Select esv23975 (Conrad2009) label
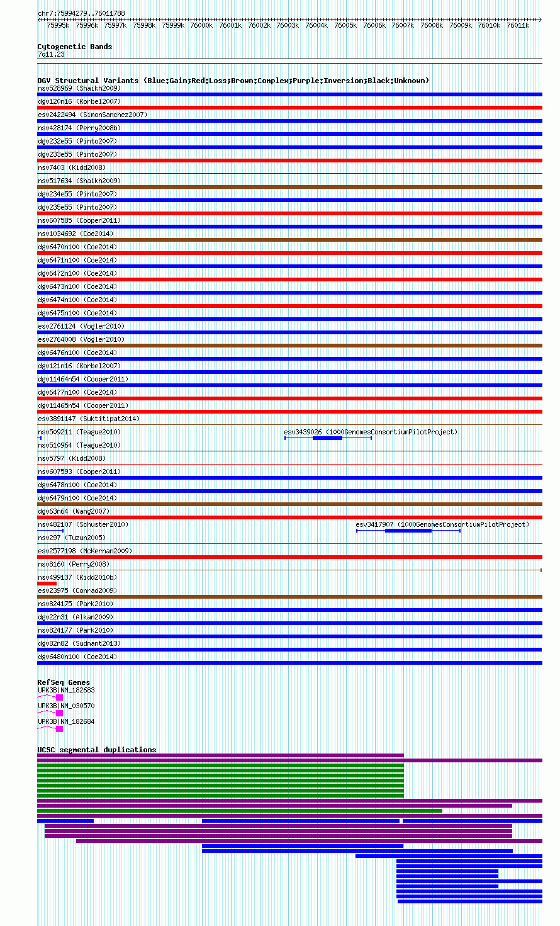 click(x=77, y=590)
